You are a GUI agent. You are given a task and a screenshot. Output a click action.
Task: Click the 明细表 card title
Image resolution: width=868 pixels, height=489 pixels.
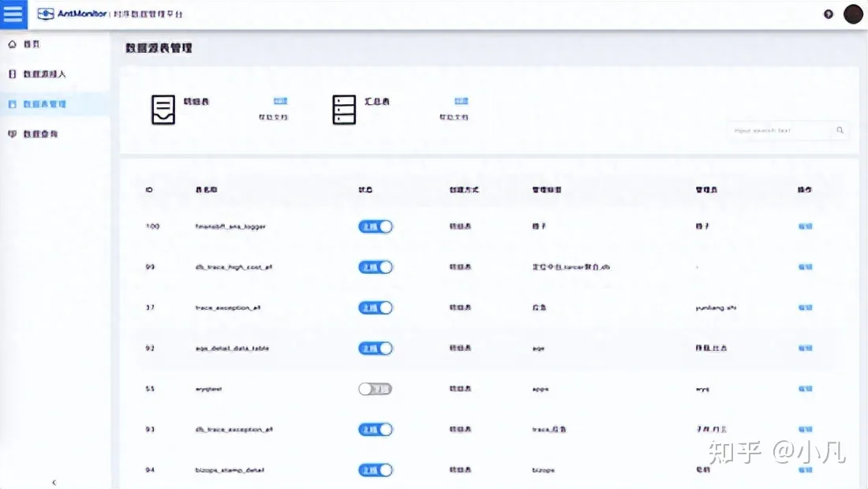196,102
